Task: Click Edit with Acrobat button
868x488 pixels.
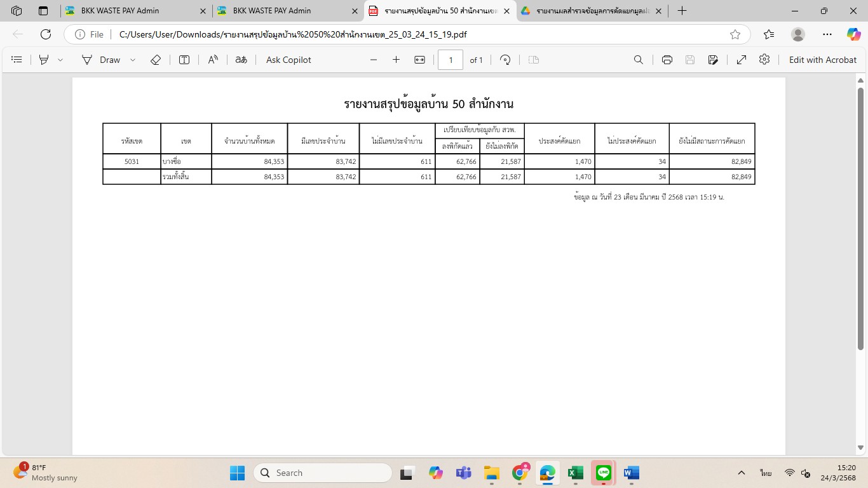Action: pos(822,60)
